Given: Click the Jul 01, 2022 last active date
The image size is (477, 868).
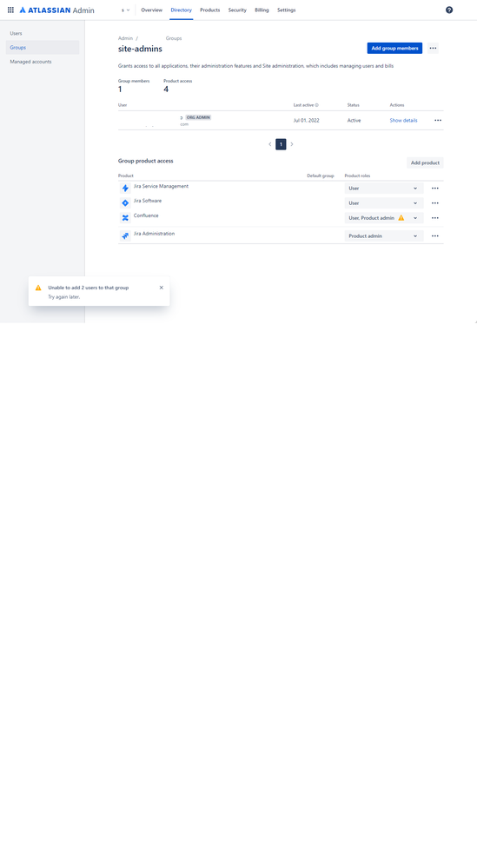Looking at the screenshot, I should (x=306, y=120).
